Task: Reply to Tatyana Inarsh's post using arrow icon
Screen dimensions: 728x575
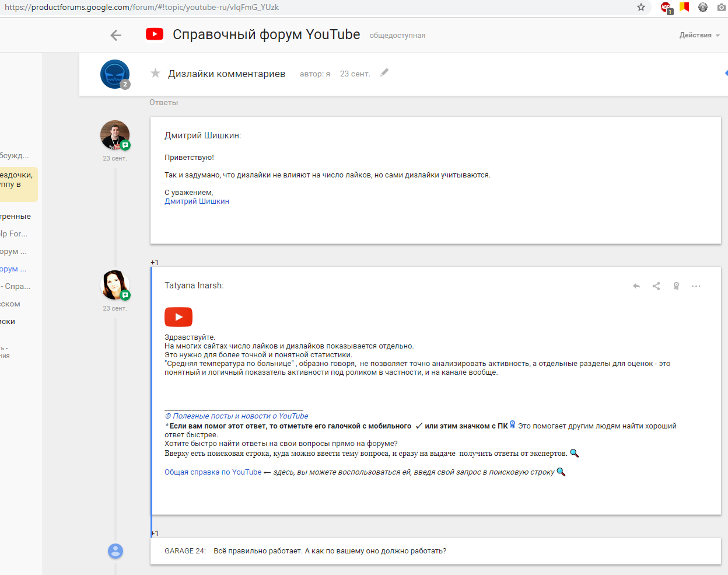Action: [636, 286]
